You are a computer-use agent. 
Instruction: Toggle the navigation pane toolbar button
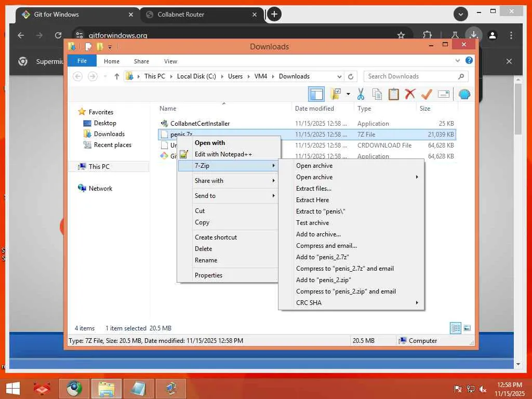(x=316, y=94)
